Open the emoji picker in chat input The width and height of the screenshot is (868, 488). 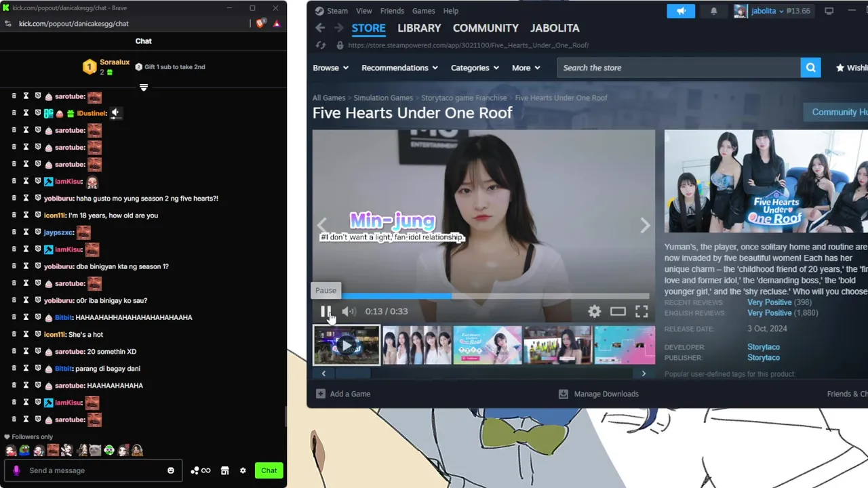(171, 470)
